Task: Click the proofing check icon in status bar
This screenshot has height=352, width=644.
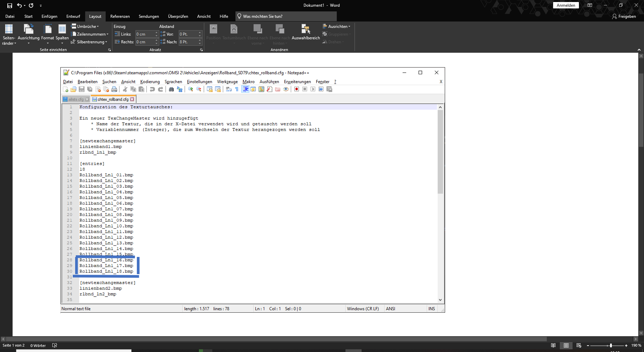Action: click(x=55, y=345)
